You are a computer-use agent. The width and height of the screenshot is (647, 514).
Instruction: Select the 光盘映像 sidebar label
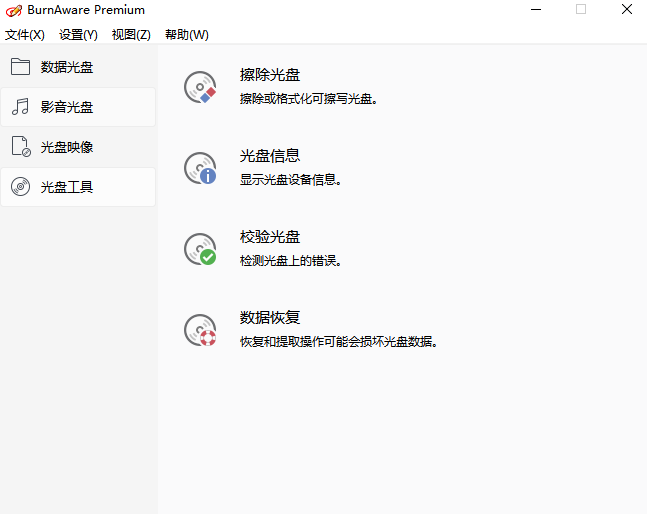coord(67,147)
